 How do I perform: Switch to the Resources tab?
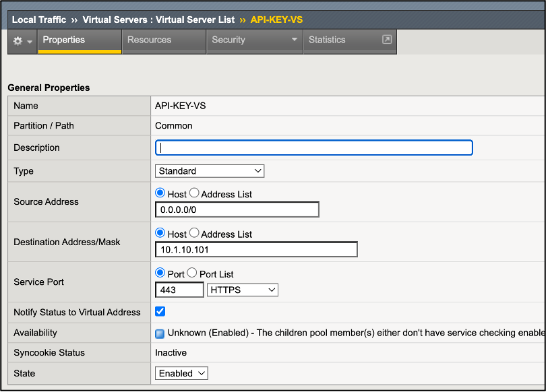pyautogui.click(x=149, y=40)
